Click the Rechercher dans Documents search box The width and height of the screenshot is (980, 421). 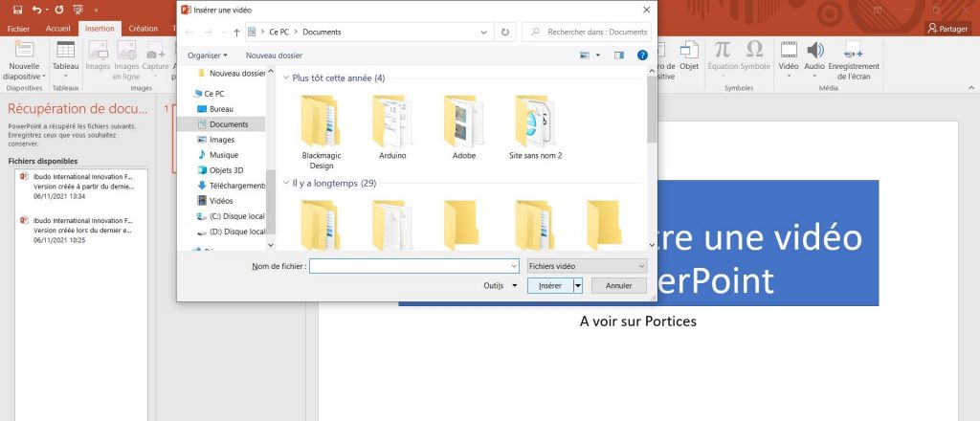588,32
